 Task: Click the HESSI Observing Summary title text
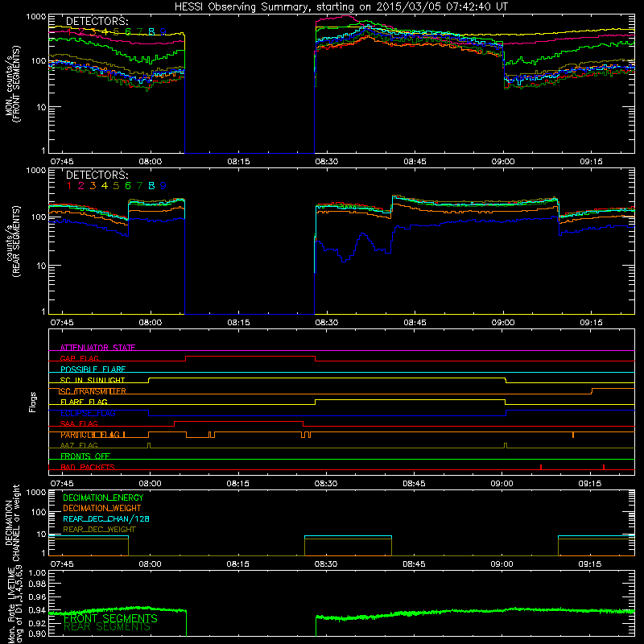coord(341,6)
